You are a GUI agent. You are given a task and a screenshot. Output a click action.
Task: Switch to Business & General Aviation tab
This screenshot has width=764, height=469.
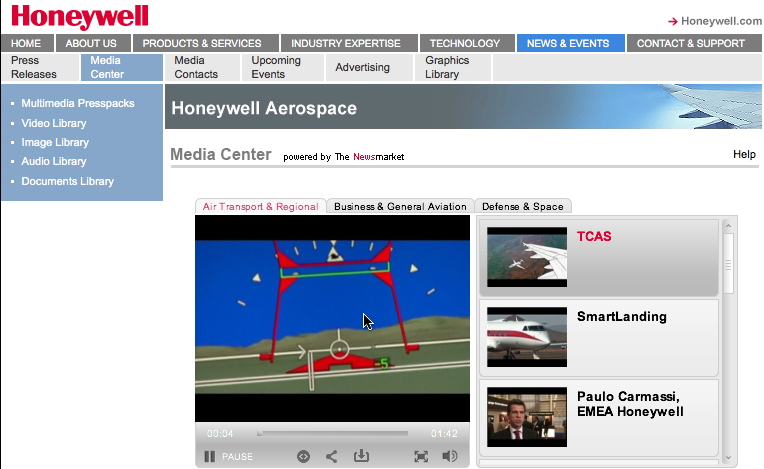[x=400, y=207]
